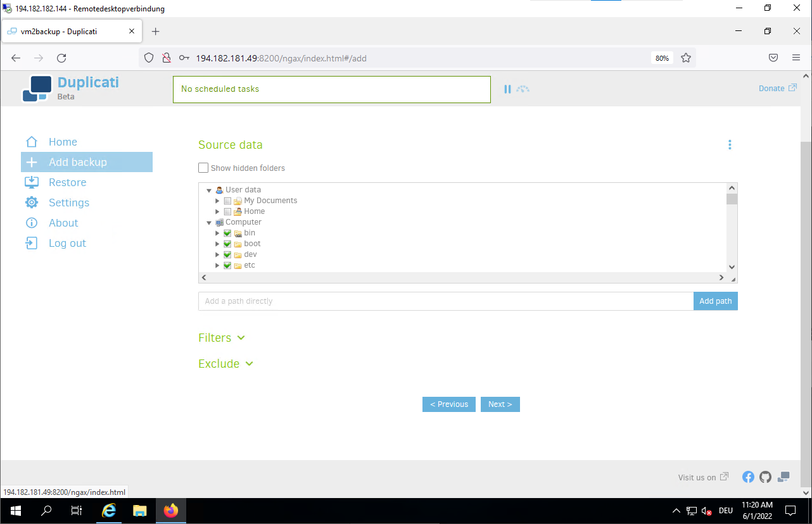812x524 pixels.
Task: Uncheck the bin folder checkbox
Action: pyautogui.click(x=227, y=233)
